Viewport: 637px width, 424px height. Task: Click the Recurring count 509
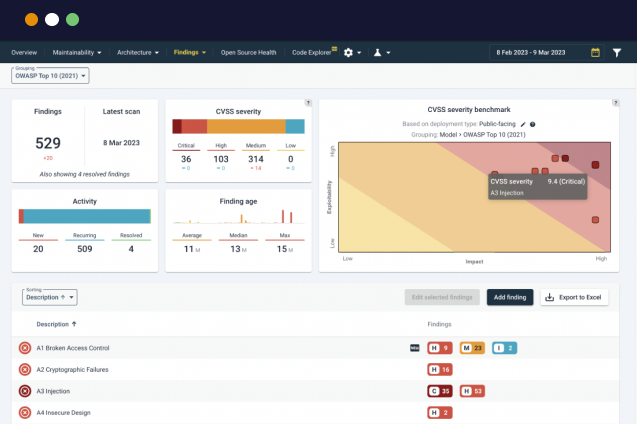(84, 249)
